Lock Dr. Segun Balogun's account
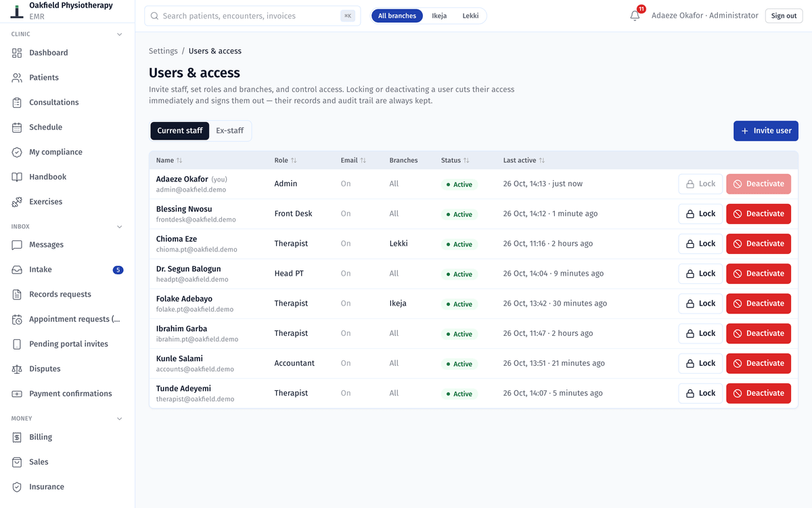The image size is (812, 508). point(701,274)
